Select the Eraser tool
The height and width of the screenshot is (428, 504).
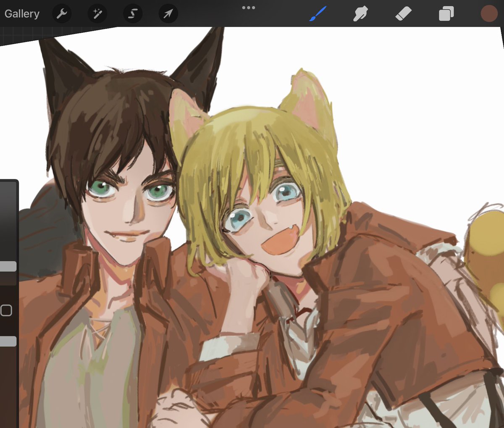(x=403, y=14)
